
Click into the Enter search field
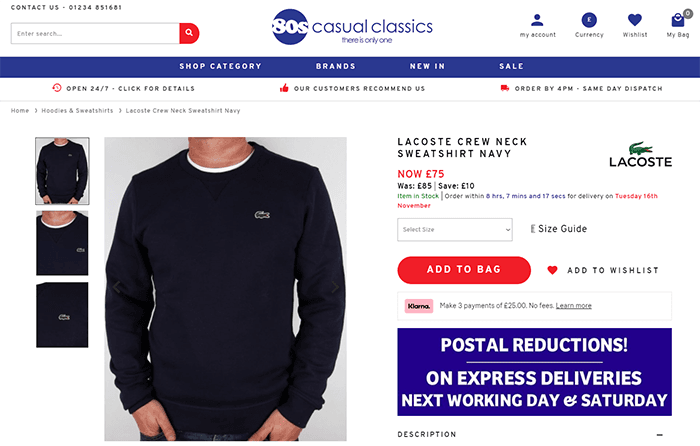(x=95, y=33)
